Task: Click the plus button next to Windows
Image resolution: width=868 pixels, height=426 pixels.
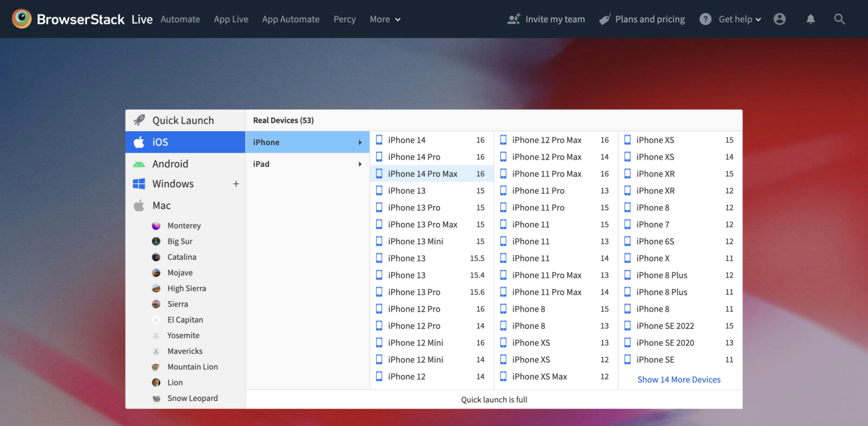Action: pyautogui.click(x=236, y=183)
